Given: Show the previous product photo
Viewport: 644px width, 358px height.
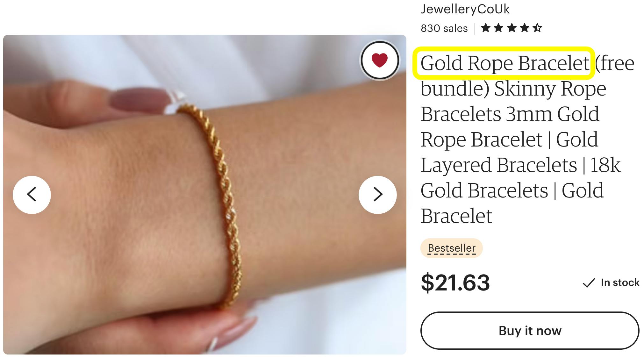Looking at the screenshot, I should [x=32, y=195].
